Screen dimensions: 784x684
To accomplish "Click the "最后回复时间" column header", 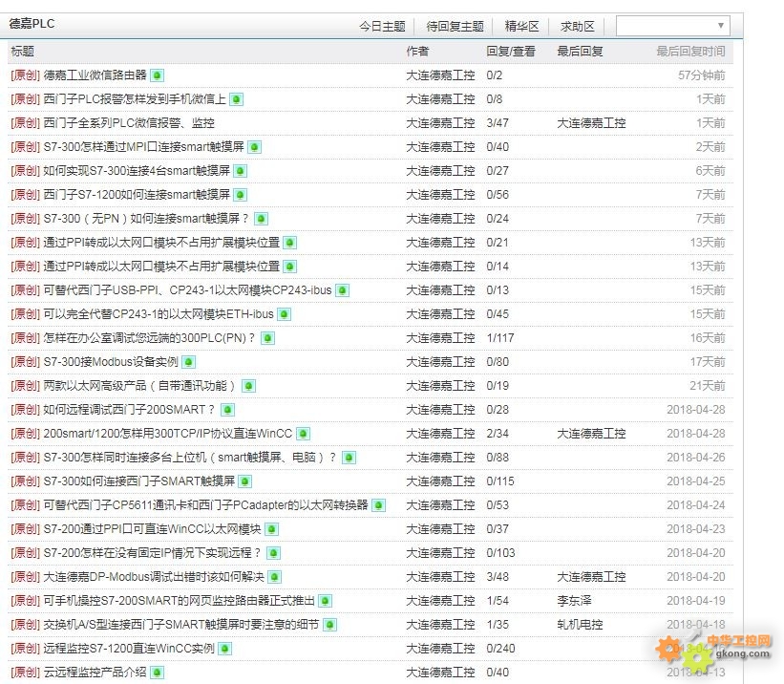I will 690,51.
